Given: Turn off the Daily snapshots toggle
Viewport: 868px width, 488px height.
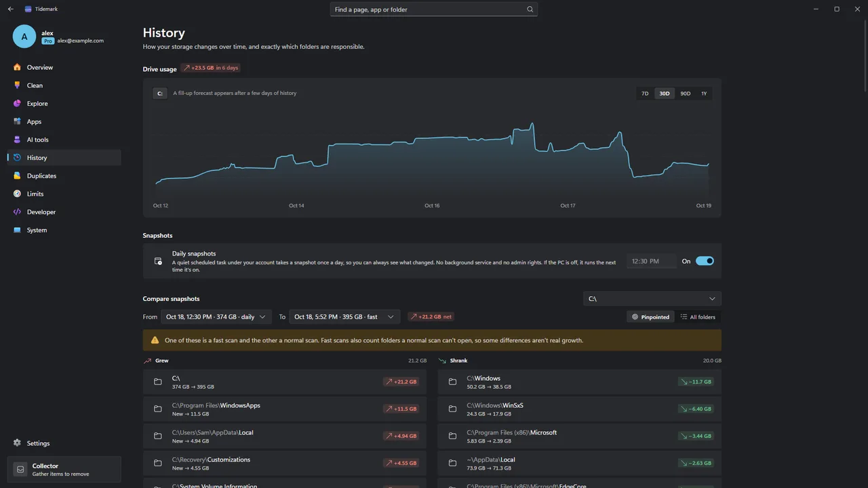Looking at the screenshot, I should tap(705, 261).
